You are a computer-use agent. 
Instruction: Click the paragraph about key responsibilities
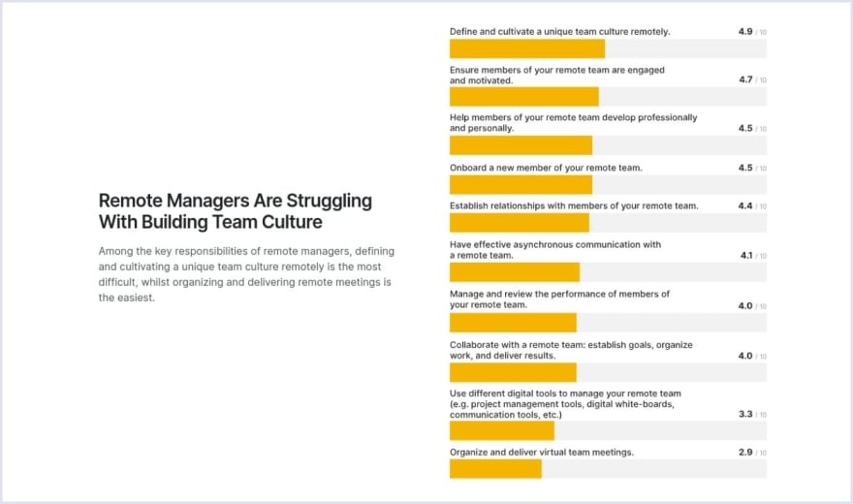[246, 274]
